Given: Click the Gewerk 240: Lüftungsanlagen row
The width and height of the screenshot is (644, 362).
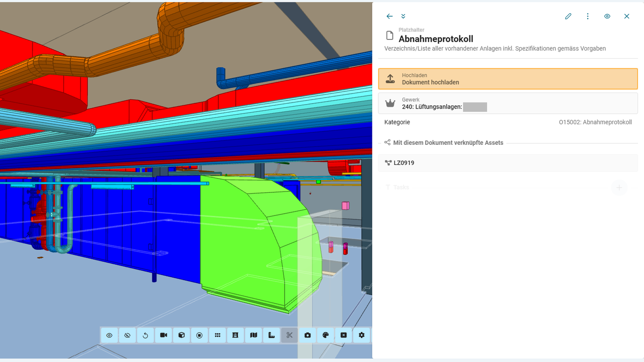Looking at the screenshot, I should pos(508,103).
